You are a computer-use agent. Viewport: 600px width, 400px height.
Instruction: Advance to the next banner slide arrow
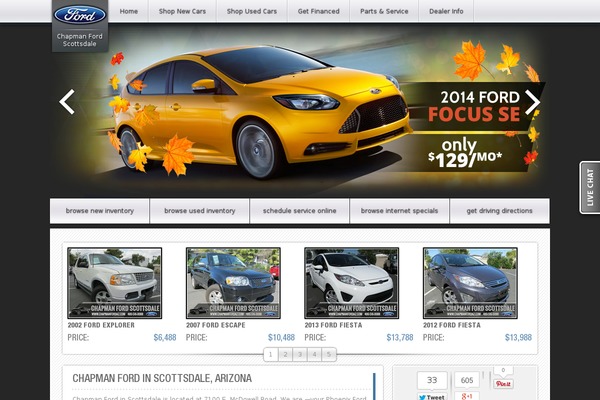[x=532, y=102]
